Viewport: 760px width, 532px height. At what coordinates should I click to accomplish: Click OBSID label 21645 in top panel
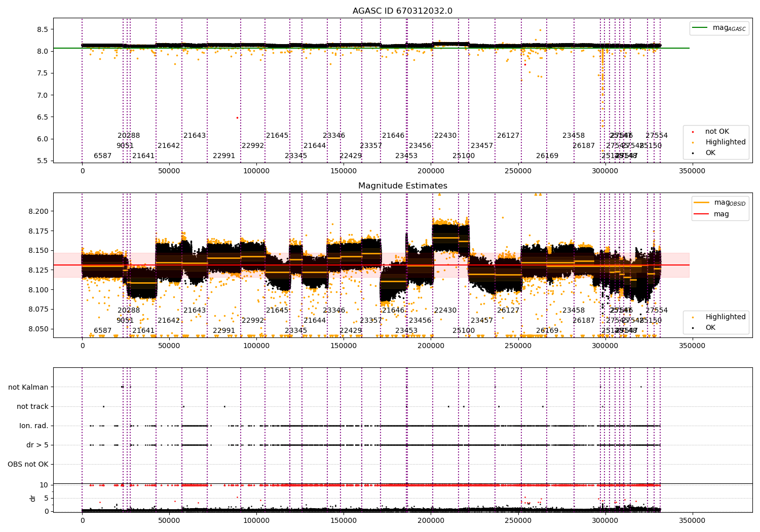277,136
